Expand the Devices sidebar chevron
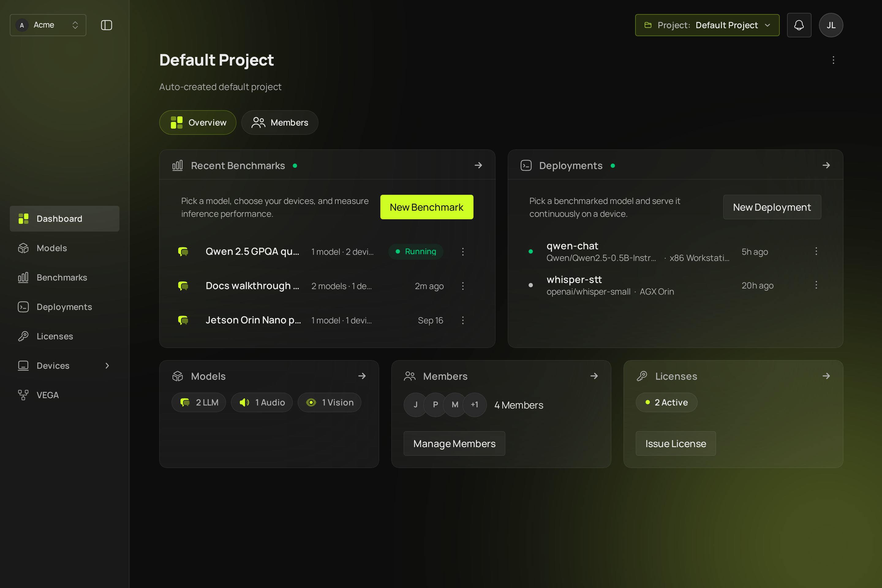 coord(107,366)
